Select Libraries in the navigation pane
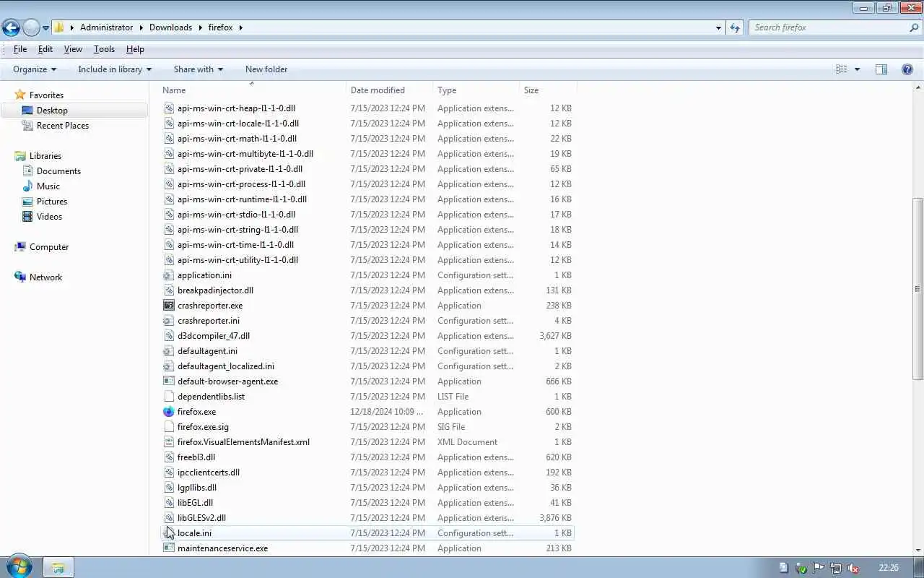The height and width of the screenshot is (578, 924). tap(45, 156)
